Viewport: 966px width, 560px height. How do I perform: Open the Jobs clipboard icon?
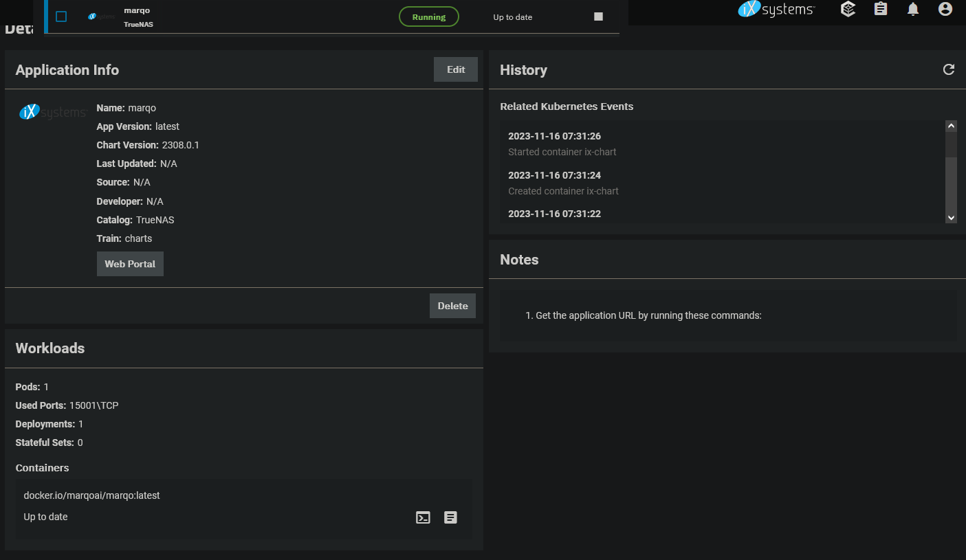coord(881,9)
